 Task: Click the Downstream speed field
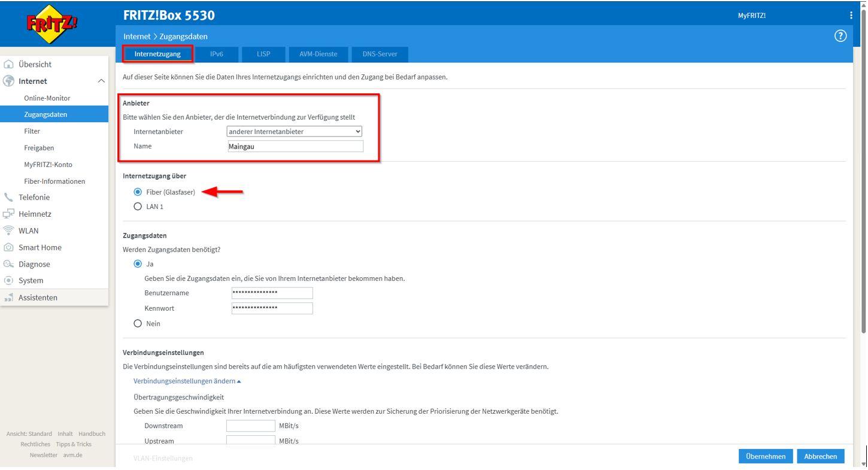251,426
